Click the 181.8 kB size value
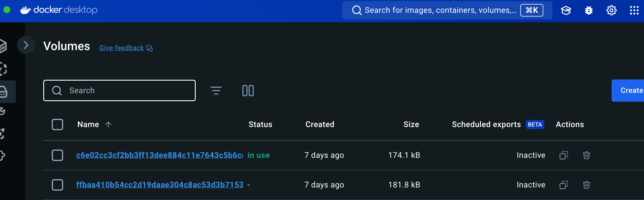 point(404,185)
